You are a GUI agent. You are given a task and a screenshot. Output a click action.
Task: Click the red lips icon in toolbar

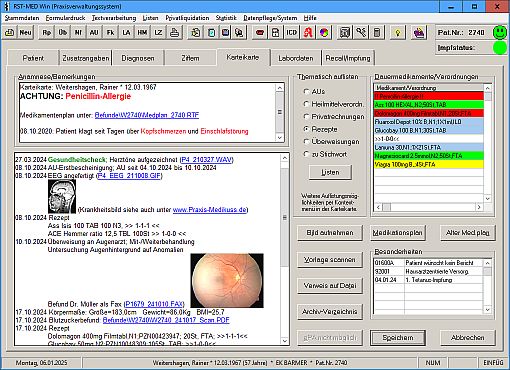[260, 33]
